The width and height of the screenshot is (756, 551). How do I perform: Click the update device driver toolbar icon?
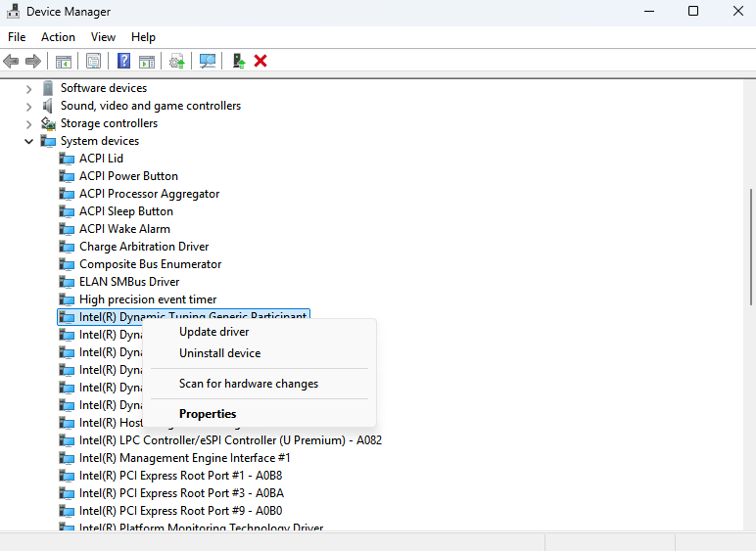pyautogui.click(x=176, y=61)
